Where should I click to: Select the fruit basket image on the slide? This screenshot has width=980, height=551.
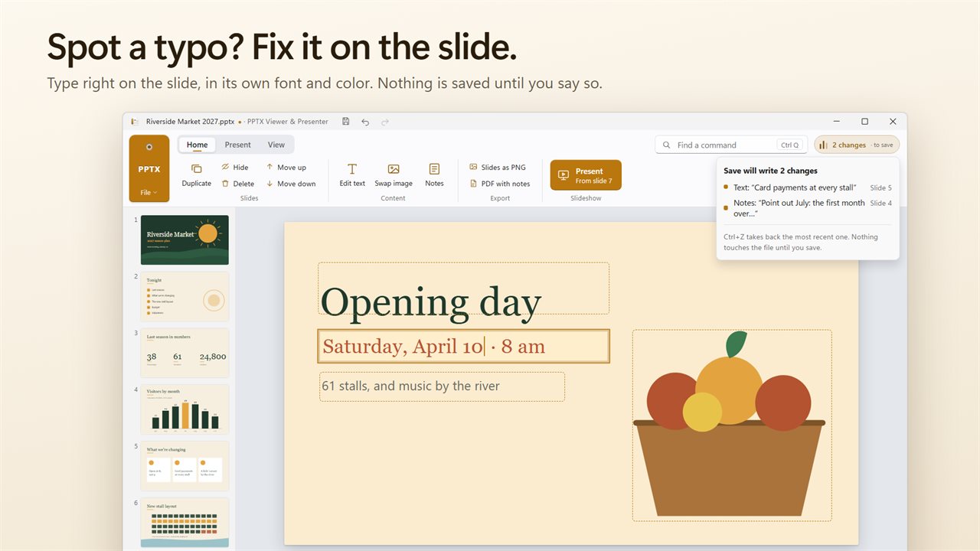tap(732, 425)
